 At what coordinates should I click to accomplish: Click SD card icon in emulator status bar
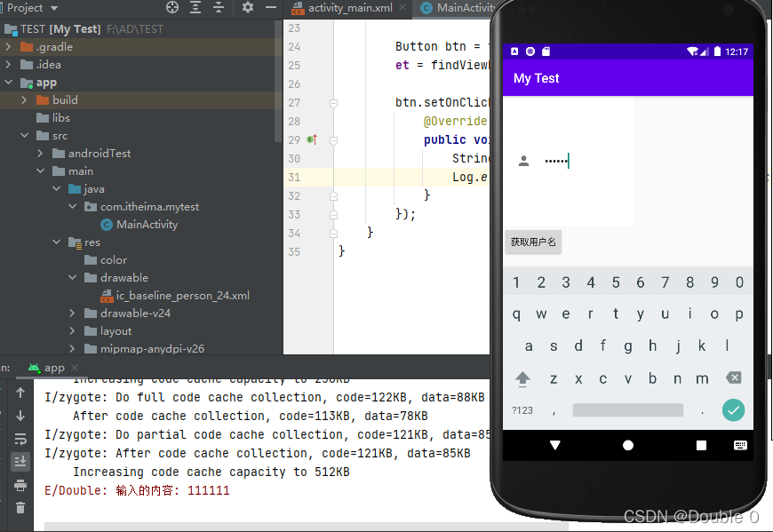546,52
